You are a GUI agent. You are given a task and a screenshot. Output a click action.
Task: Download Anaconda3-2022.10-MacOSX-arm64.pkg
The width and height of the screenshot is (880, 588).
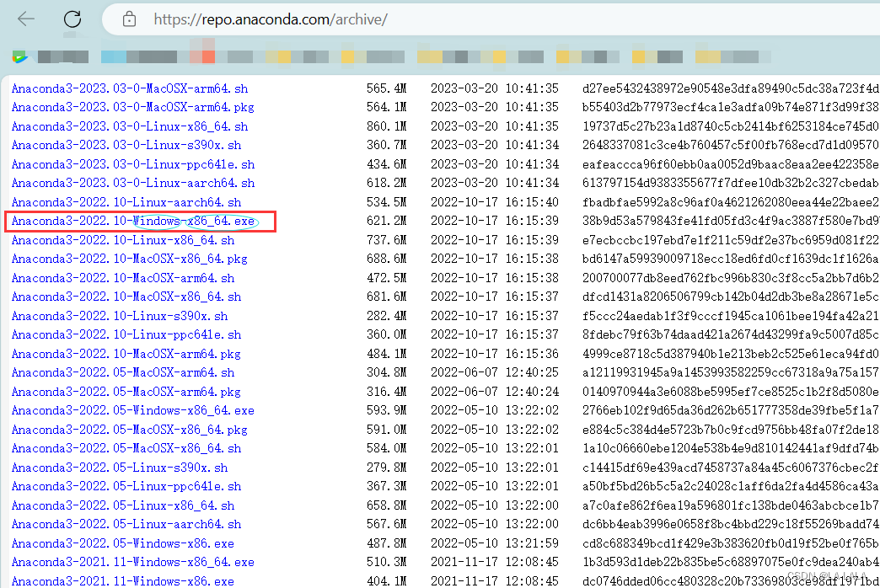(126, 355)
